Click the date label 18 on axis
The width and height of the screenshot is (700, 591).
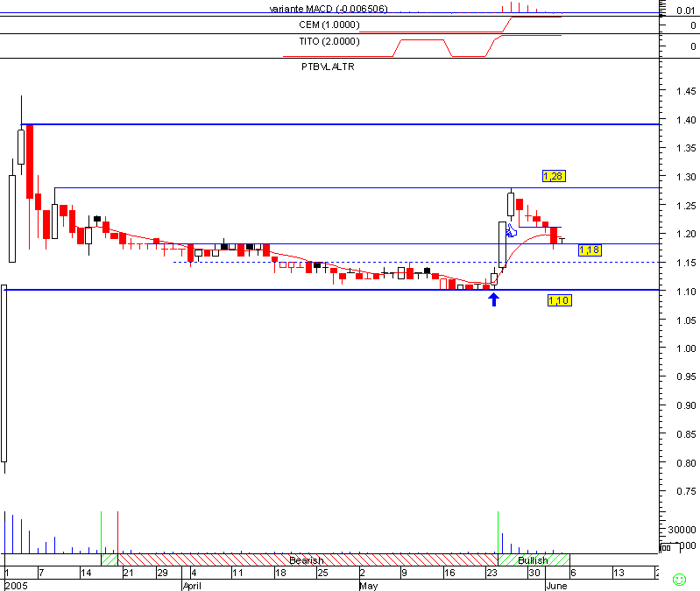pyautogui.click(x=280, y=573)
